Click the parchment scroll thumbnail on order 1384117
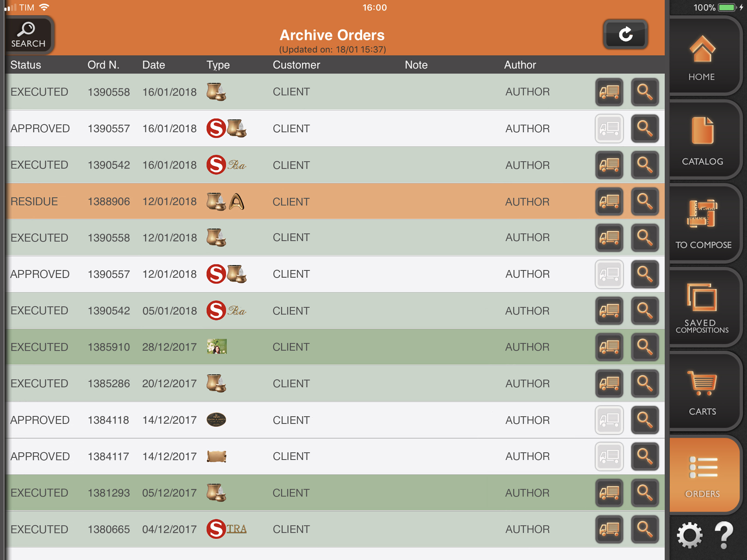The width and height of the screenshot is (747, 560). (217, 456)
